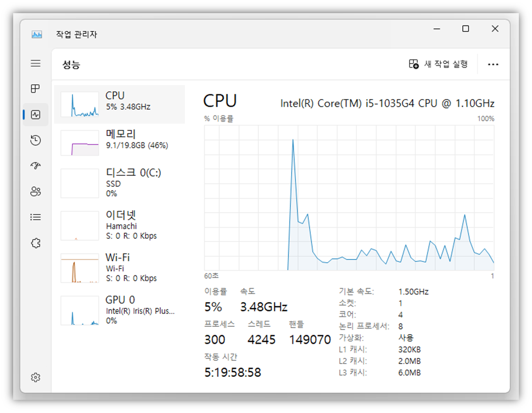Select the GPU 0 Intel Iris item
The width and height of the screenshot is (532, 413).
point(119,310)
